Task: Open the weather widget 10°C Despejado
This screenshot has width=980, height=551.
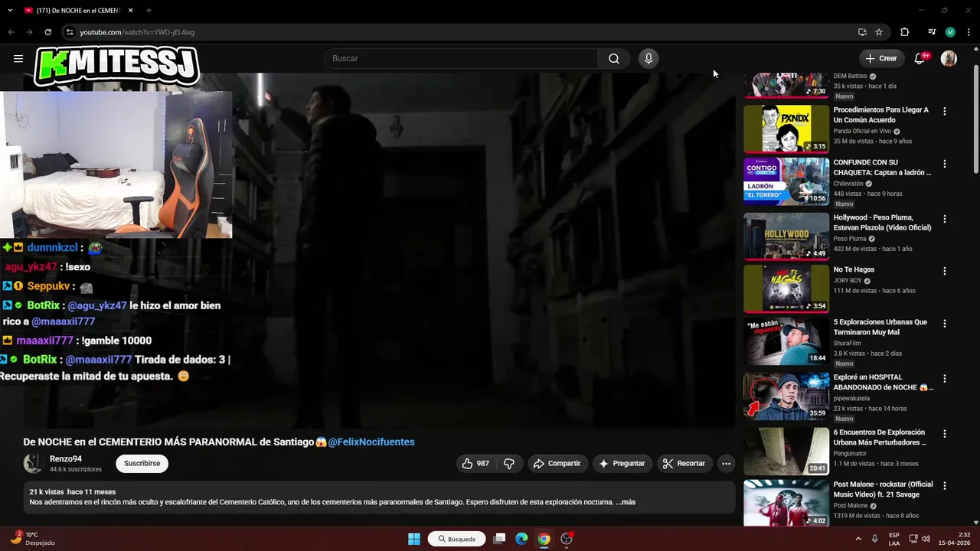Action: pyautogui.click(x=32, y=539)
